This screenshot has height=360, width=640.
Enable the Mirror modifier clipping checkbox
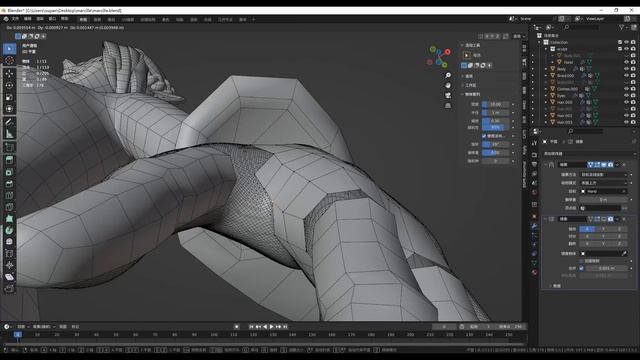point(582,261)
